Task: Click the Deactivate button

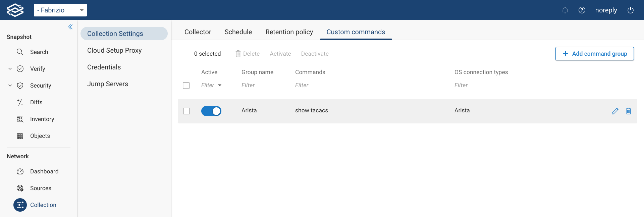Action: point(315,54)
